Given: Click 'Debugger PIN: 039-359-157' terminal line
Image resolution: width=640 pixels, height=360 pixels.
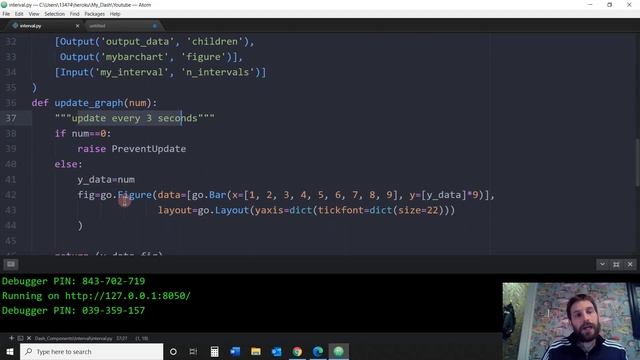Looking at the screenshot, I should (73, 311).
